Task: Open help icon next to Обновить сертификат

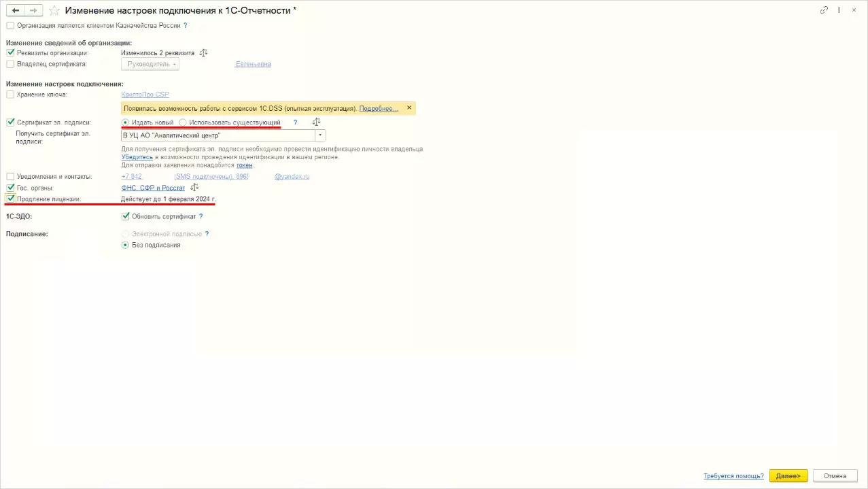Action: click(201, 216)
